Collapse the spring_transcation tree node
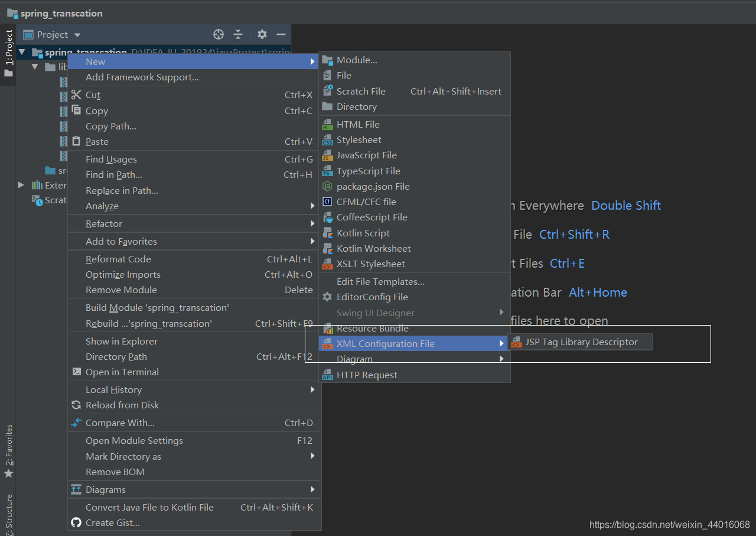 pyautogui.click(x=22, y=52)
